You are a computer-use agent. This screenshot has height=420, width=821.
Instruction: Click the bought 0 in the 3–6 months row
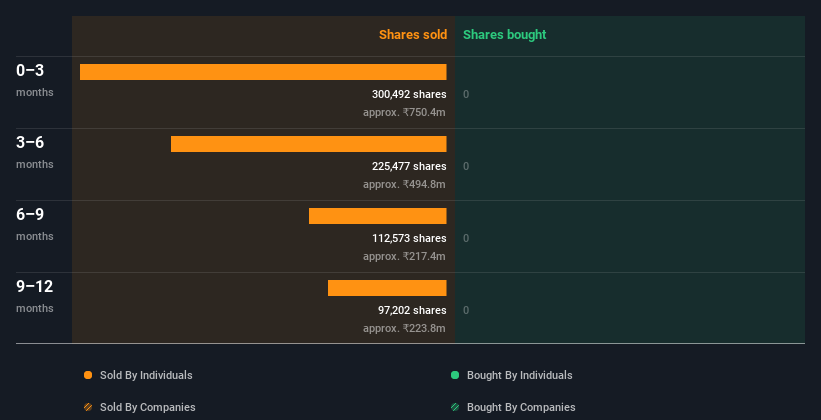pyautogui.click(x=466, y=167)
